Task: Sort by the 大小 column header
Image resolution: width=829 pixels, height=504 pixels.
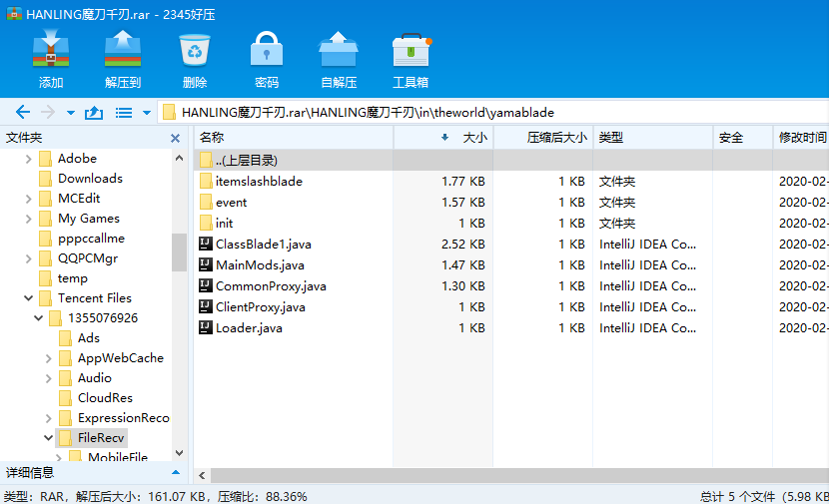Action: point(443,138)
